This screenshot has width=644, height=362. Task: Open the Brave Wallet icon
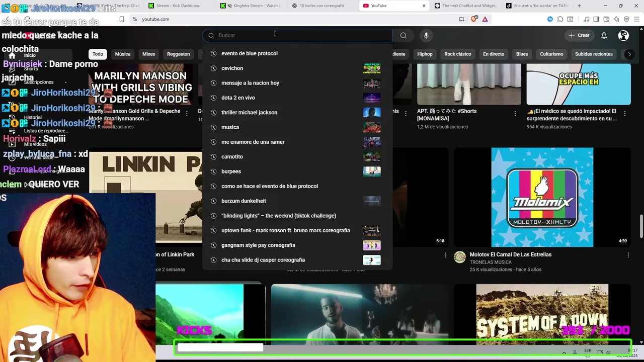pos(606,19)
